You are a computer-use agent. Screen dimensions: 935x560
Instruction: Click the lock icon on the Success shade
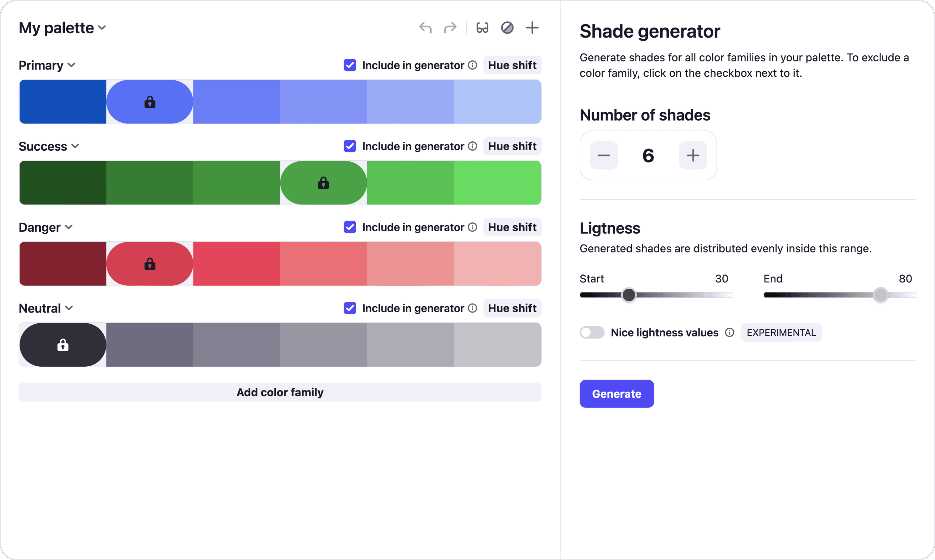[x=323, y=183]
